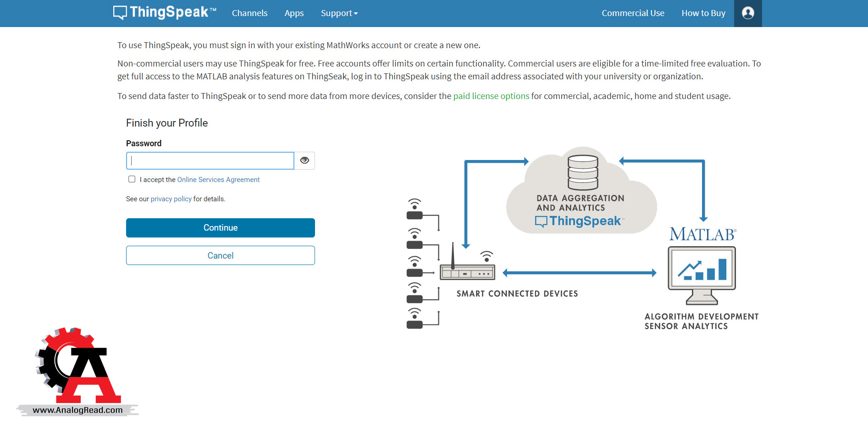The height and width of the screenshot is (425, 868).
Task: Click the Cancel button
Action: [221, 255]
